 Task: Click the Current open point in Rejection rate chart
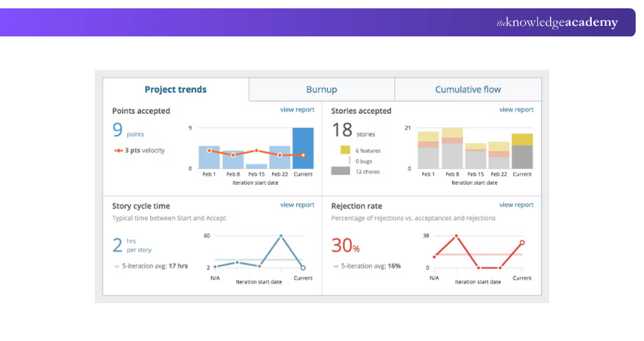(523, 242)
